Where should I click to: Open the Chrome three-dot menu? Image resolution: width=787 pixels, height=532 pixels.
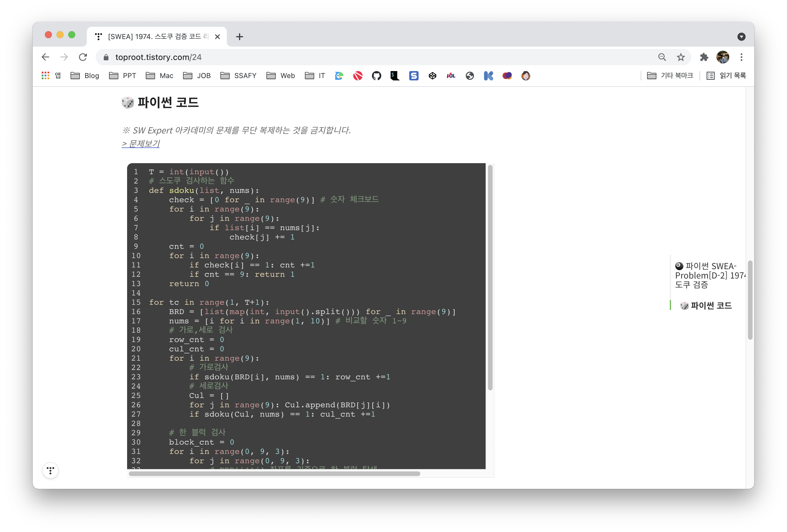coord(741,57)
